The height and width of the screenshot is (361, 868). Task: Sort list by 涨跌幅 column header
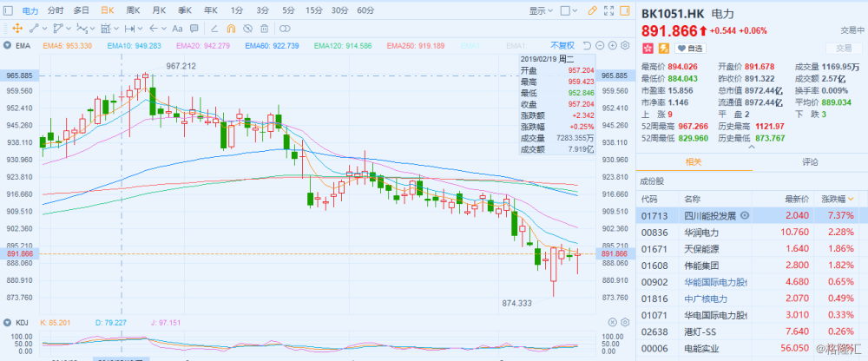pos(837,198)
